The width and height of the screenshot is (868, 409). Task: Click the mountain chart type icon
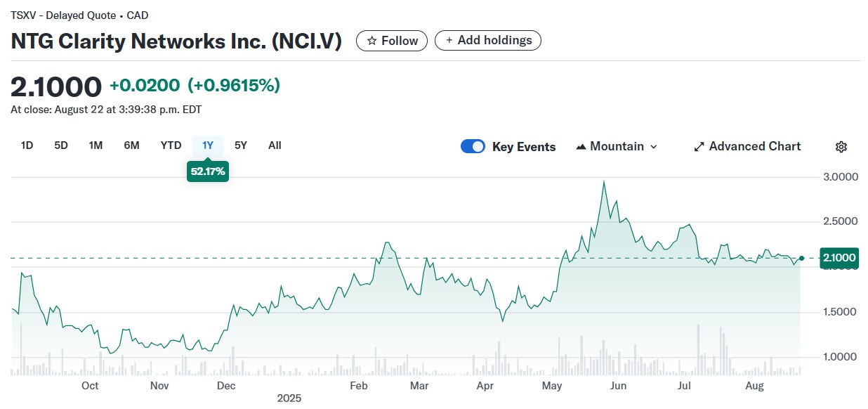pos(581,147)
